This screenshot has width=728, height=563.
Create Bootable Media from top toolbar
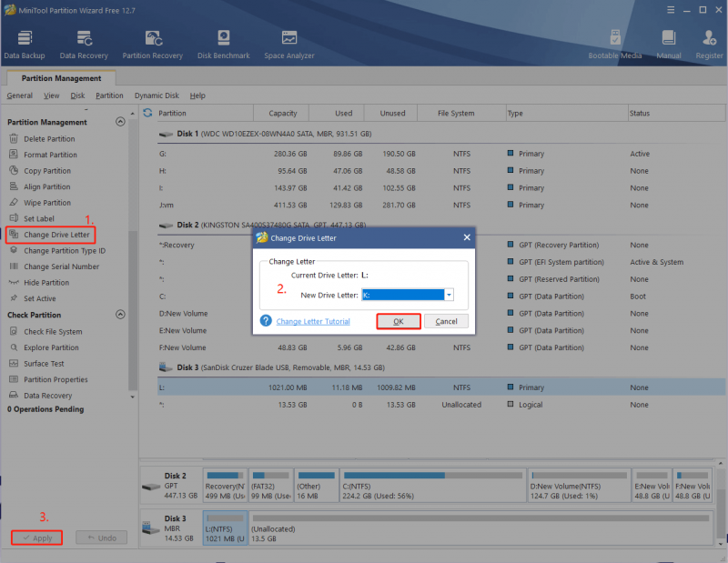click(x=615, y=45)
